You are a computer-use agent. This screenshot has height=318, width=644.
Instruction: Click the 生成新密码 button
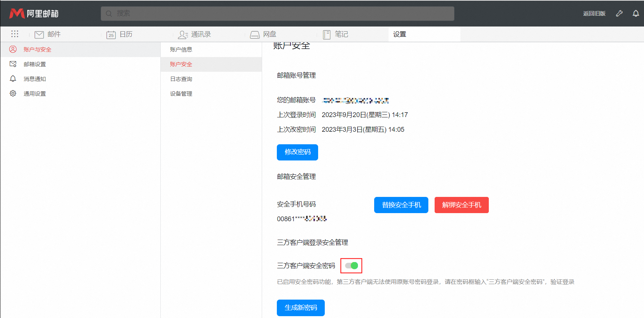(x=301, y=308)
